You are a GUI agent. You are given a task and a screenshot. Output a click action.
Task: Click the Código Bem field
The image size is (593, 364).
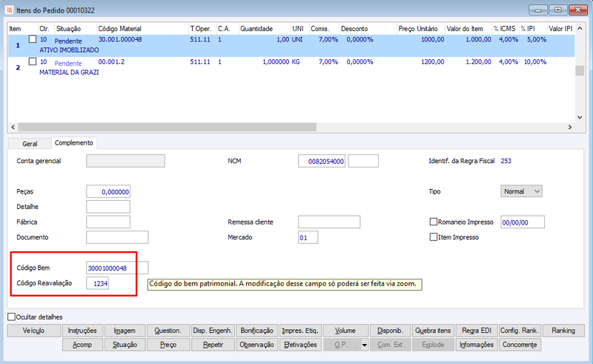117,268
